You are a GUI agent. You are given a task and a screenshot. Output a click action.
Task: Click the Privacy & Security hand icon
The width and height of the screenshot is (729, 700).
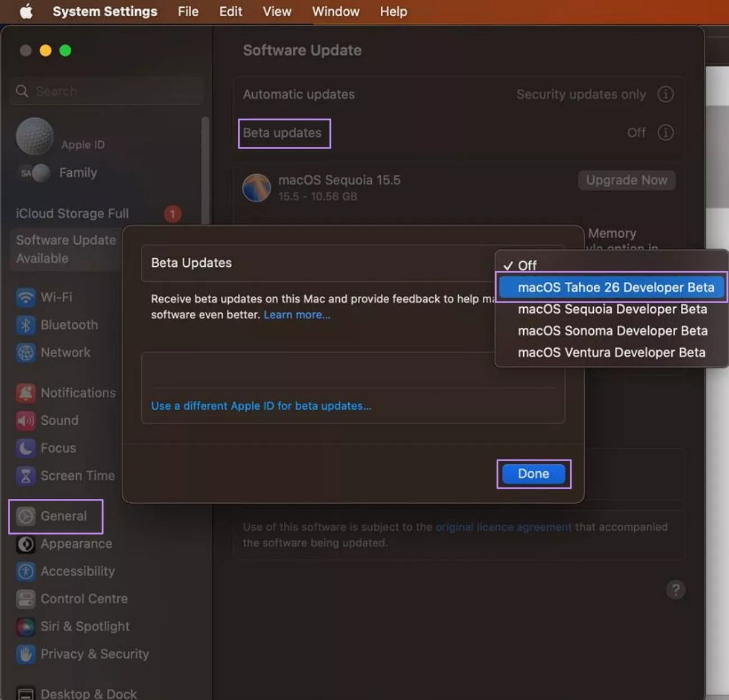26,654
